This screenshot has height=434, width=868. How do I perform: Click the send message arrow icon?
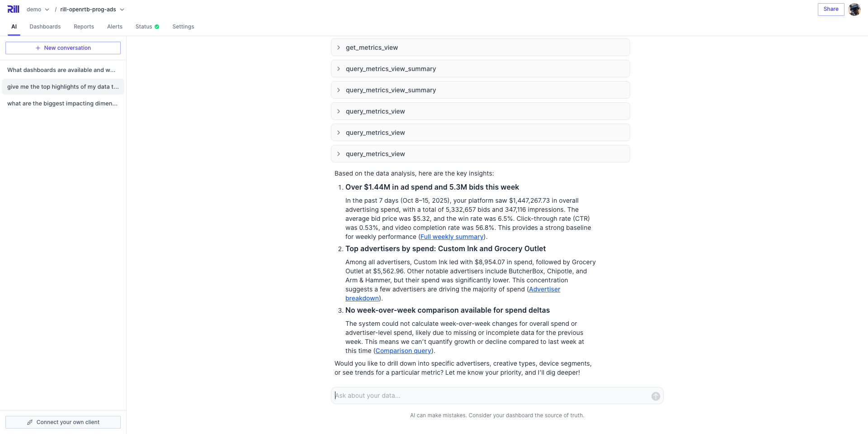pos(656,396)
